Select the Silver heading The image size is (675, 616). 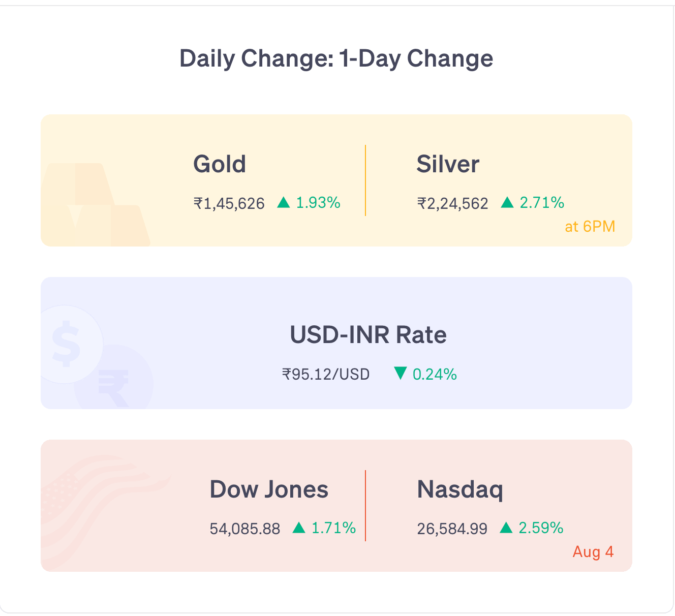(x=448, y=164)
